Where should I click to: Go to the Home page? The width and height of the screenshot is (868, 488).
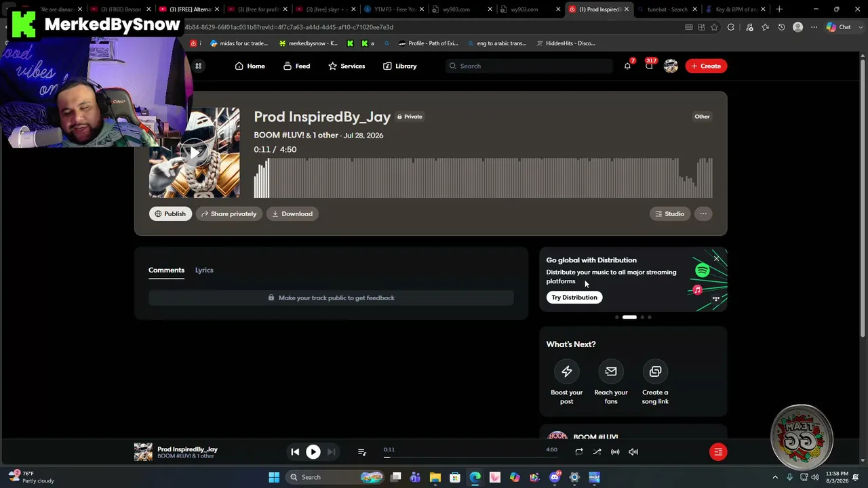click(x=250, y=66)
